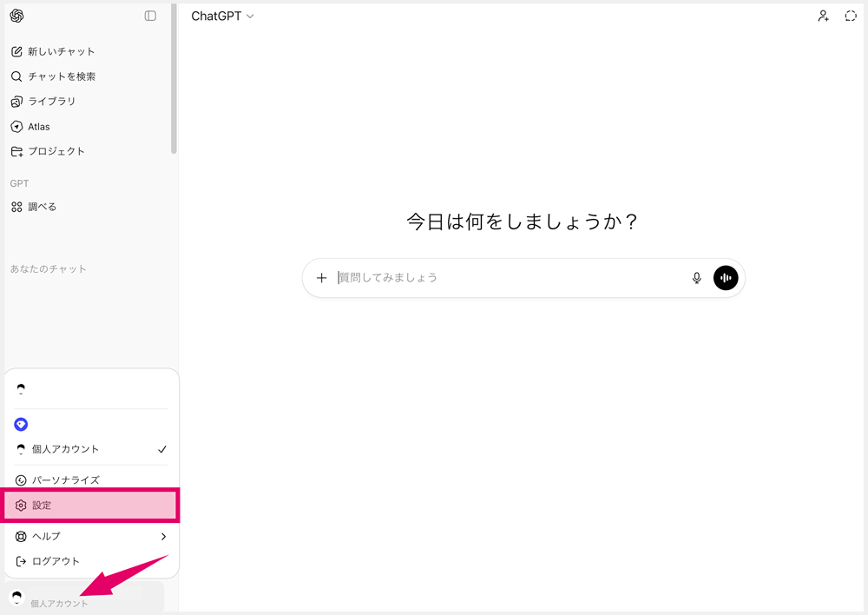This screenshot has height=615, width=868.
Task: Expand the ヘルプ submenu
Action: coord(91,536)
